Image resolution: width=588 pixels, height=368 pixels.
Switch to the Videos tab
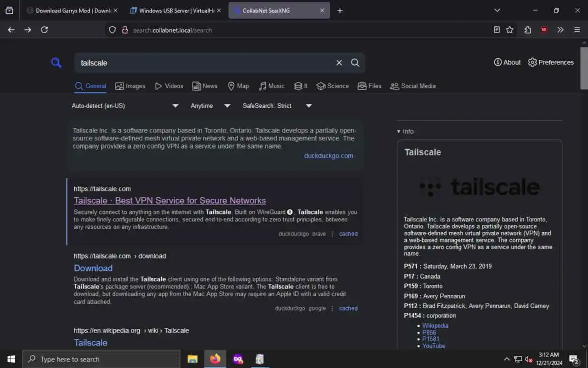(169, 86)
